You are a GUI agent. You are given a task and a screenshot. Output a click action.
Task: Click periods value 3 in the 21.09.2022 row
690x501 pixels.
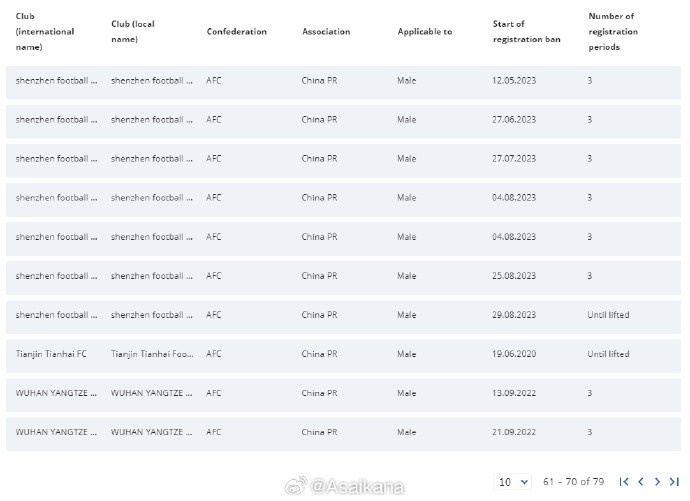tap(590, 432)
